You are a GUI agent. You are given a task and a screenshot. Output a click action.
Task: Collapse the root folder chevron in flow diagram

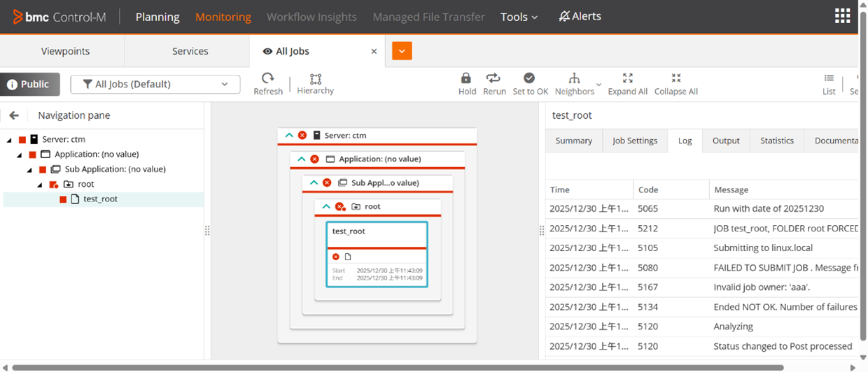(326, 206)
